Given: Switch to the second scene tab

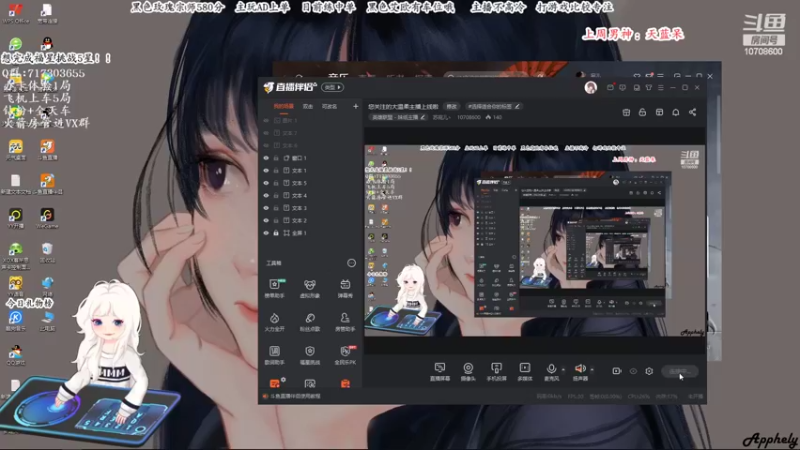Looking at the screenshot, I should pyautogui.click(x=308, y=107).
